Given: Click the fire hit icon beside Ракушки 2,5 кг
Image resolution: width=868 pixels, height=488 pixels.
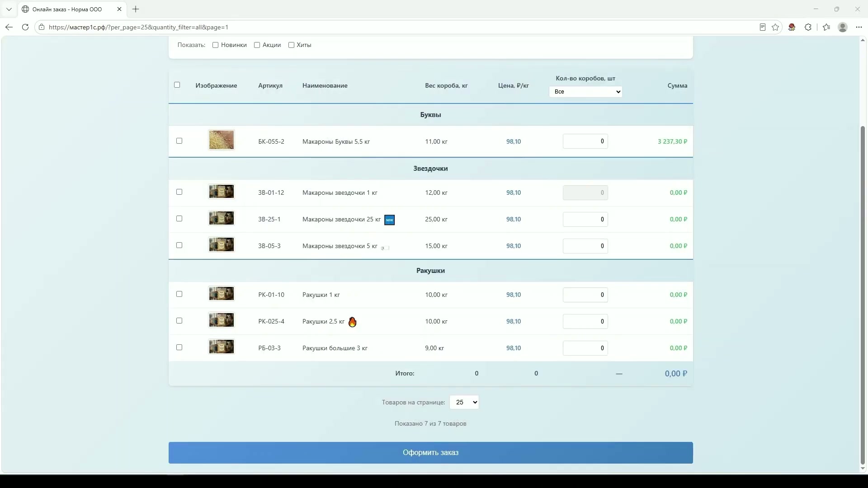Looking at the screenshot, I should point(352,322).
